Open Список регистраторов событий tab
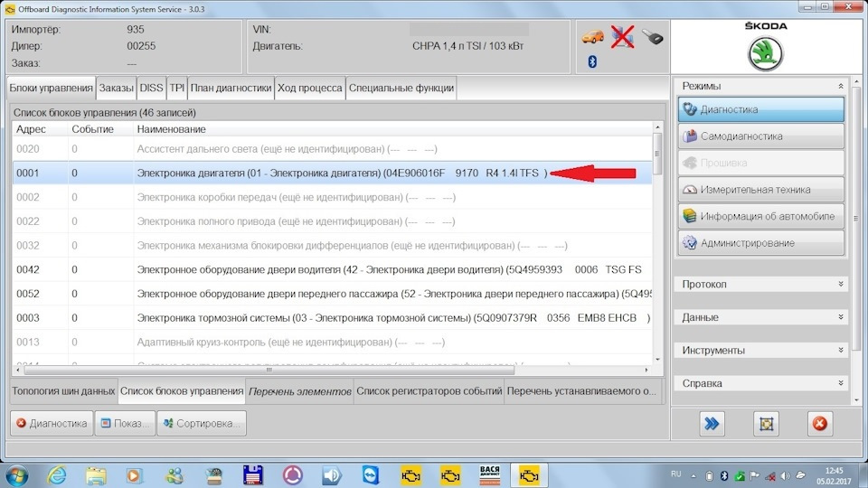The width and height of the screenshot is (868, 488). [x=429, y=391]
